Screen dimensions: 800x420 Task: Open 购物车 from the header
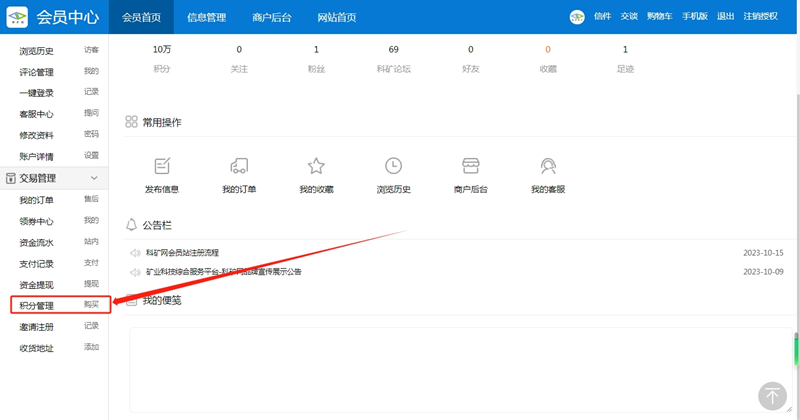658,17
